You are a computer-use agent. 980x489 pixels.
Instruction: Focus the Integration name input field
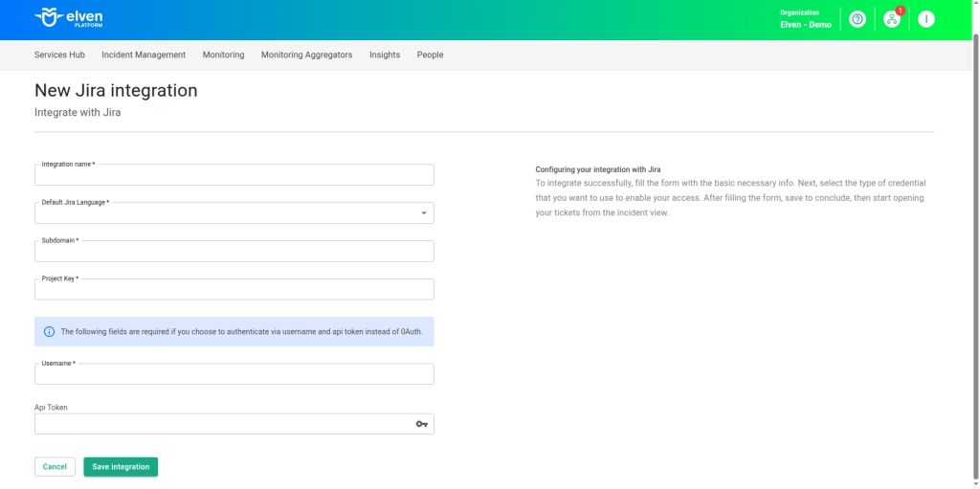pos(234,175)
